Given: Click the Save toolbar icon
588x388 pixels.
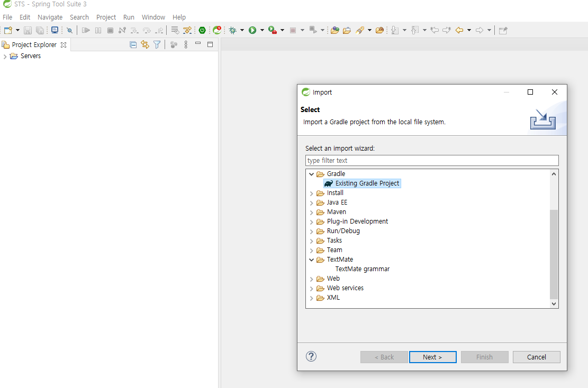Looking at the screenshot, I should click(28, 30).
